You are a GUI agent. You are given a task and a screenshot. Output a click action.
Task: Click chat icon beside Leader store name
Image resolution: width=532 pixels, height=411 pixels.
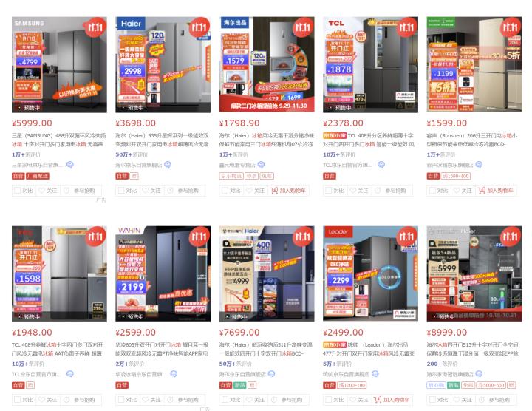[x=375, y=373]
